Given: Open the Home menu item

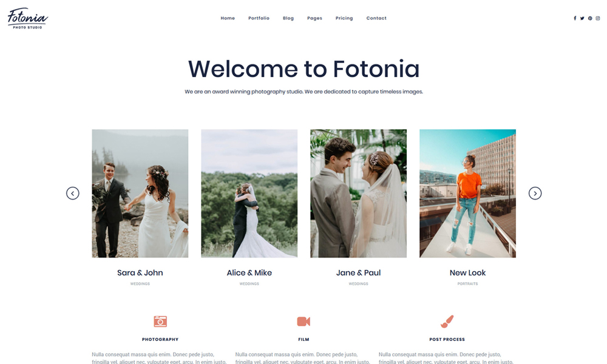Looking at the screenshot, I should 228,18.
